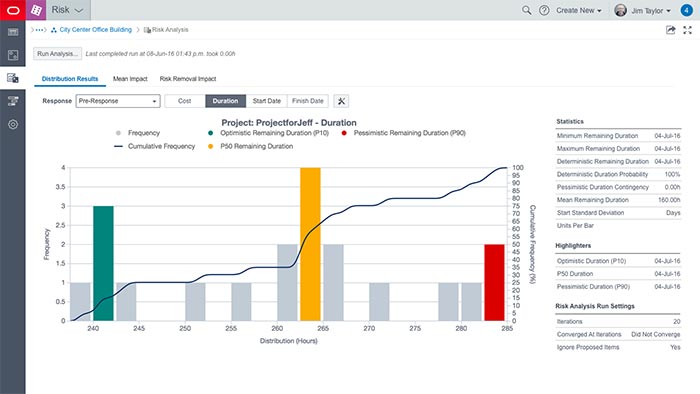Open the Pre-Response response dropdown

[118, 101]
